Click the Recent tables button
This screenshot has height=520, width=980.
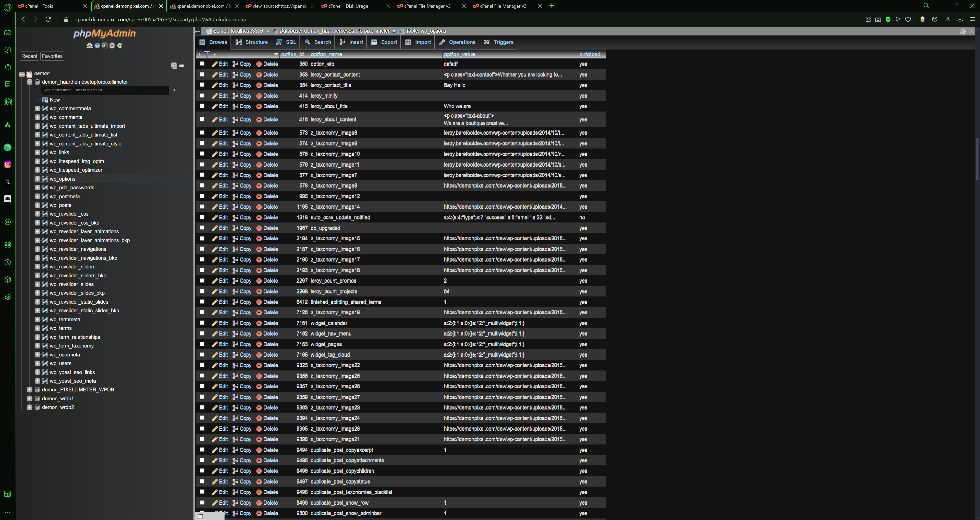pyautogui.click(x=29, y=56)
